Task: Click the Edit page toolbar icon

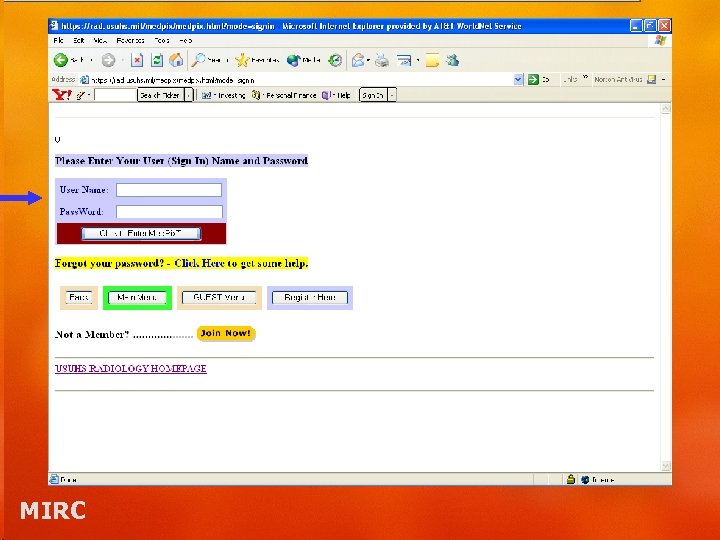Action: (x=404, y=60)
